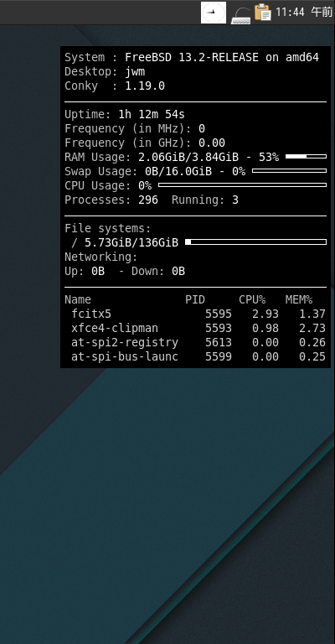Click the Running 3 count
Viewport: 335px width, 644px height.
point(205,200)
